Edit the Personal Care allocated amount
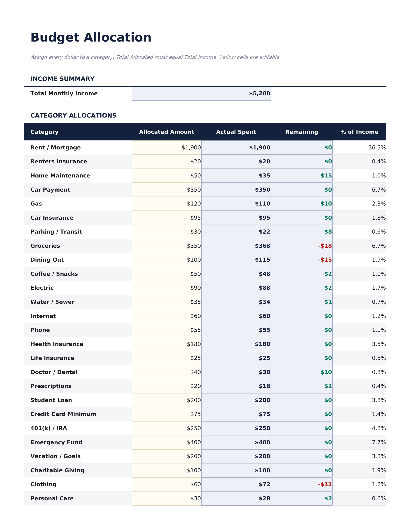The height and width of the screenshot is (532, 411). coord(167,499)
